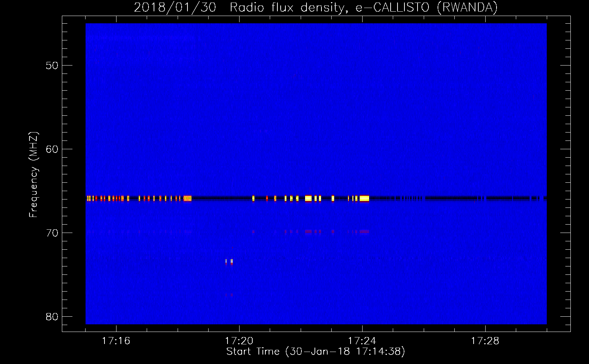Viewport: 589px width, 364px height.
Task: Click the 17:24 time tick label
Action: pos(362,341)
